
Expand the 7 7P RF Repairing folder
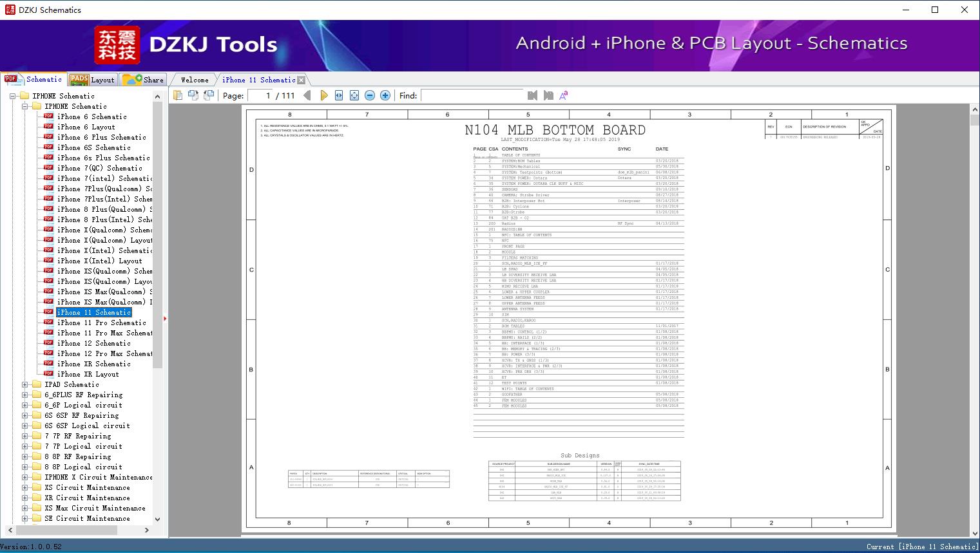(25, 436)
